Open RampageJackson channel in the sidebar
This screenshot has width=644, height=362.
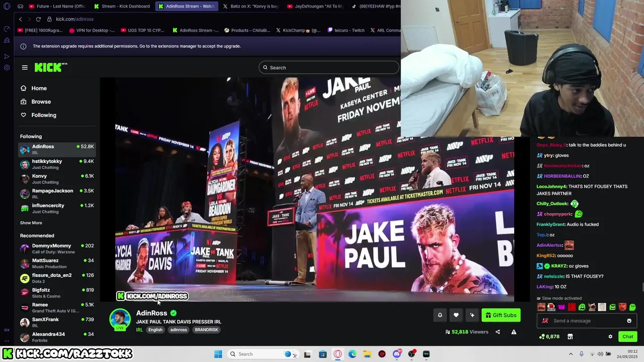pyautogui.click(x=57, y=194)
